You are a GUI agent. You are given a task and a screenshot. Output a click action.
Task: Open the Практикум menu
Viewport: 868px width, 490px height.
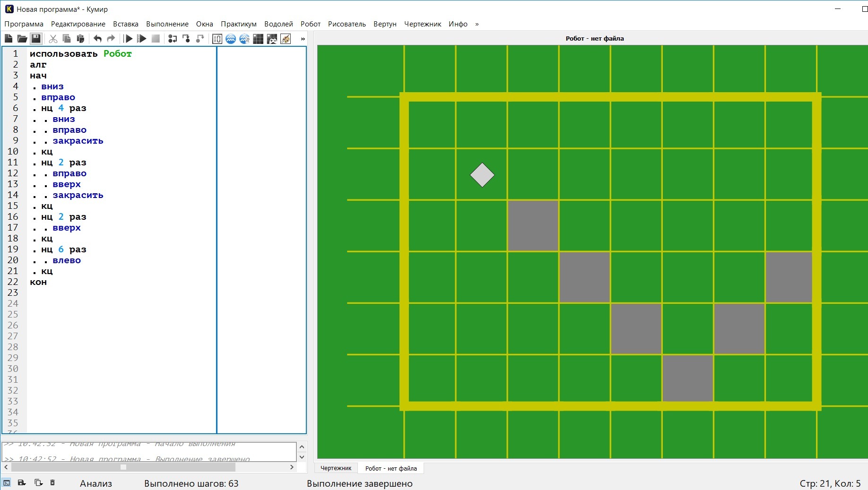[238, 24]
